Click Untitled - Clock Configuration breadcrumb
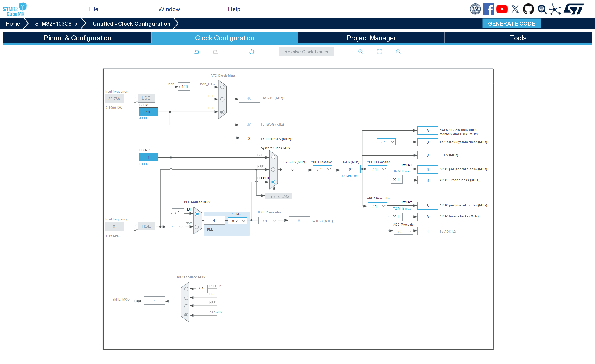This screenshot has height=364, width=595. point(132,24)
